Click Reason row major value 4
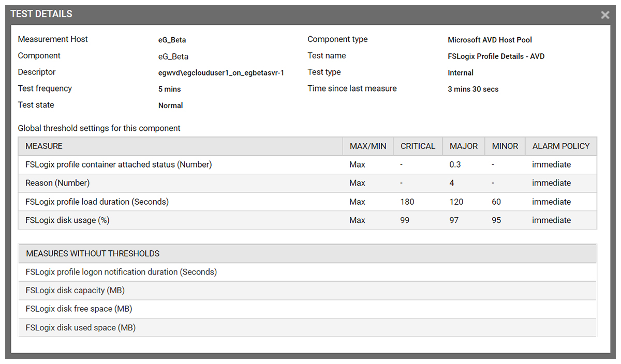 [452, 183]
